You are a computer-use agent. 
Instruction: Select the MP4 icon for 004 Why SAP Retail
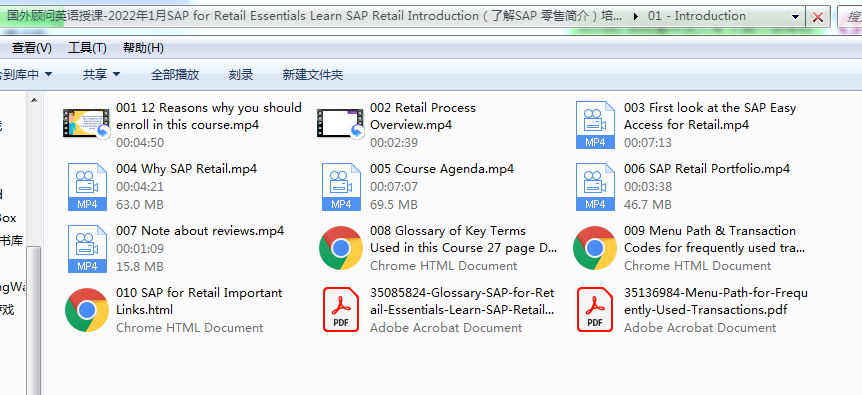(87, 187)
